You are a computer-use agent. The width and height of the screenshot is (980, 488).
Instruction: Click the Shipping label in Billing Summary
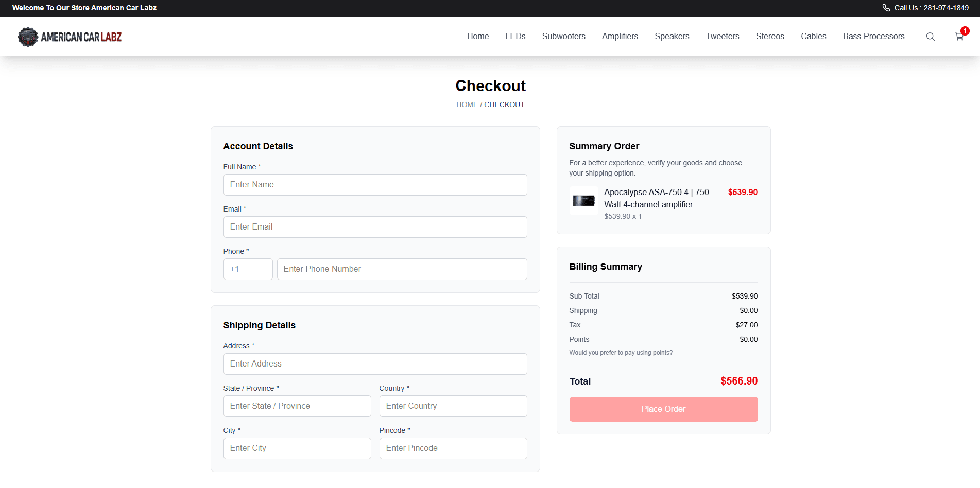tap(583, 310)
